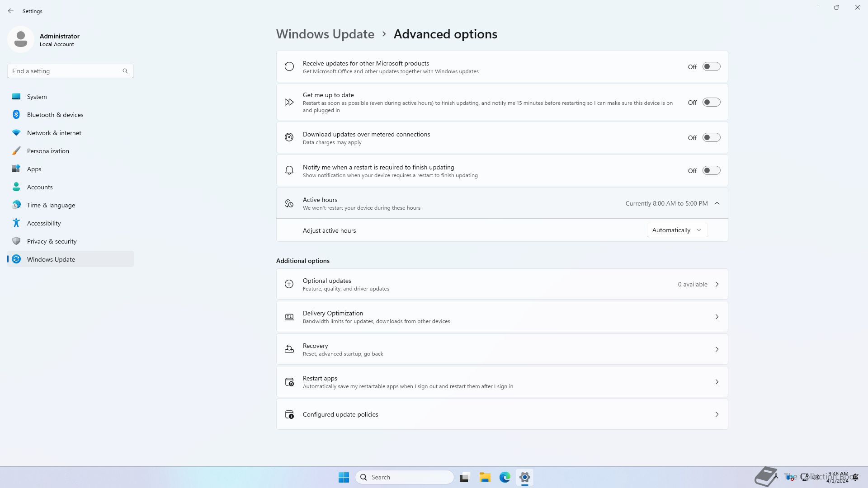The image size is (868, 488).
Task: Select Time & language in the sidebar
Action: [51, 205]
